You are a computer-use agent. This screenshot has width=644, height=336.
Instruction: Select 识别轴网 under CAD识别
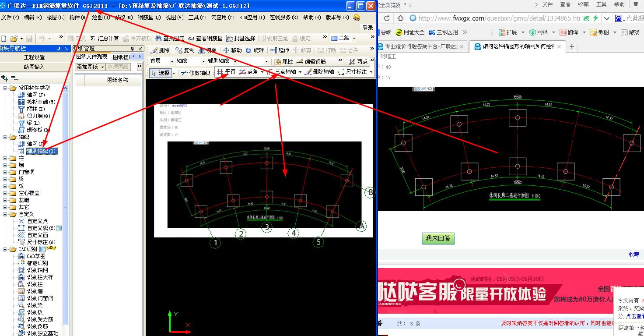pos(37,270)
